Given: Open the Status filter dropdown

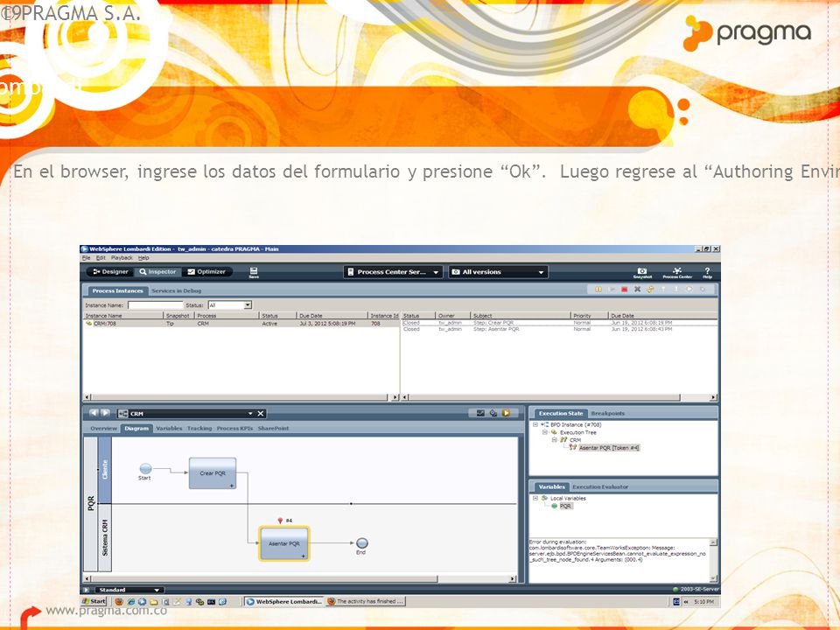Looking at the screenshot, I should (230, 304).
